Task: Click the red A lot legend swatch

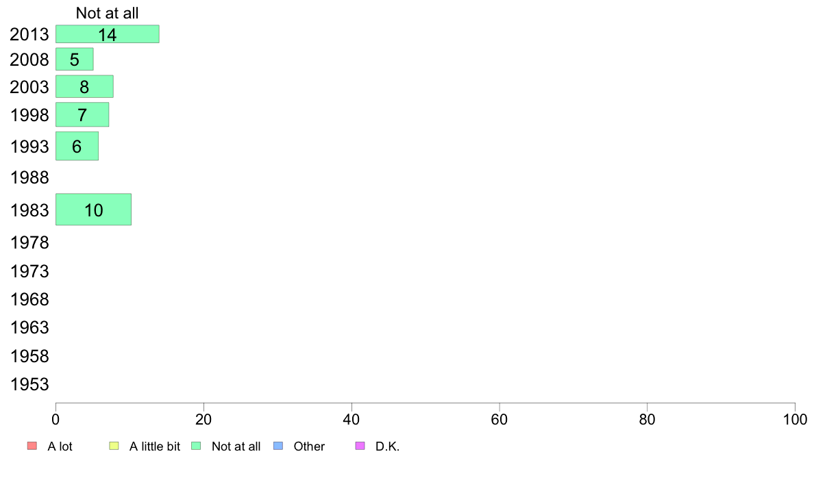Action: point(32,446)
